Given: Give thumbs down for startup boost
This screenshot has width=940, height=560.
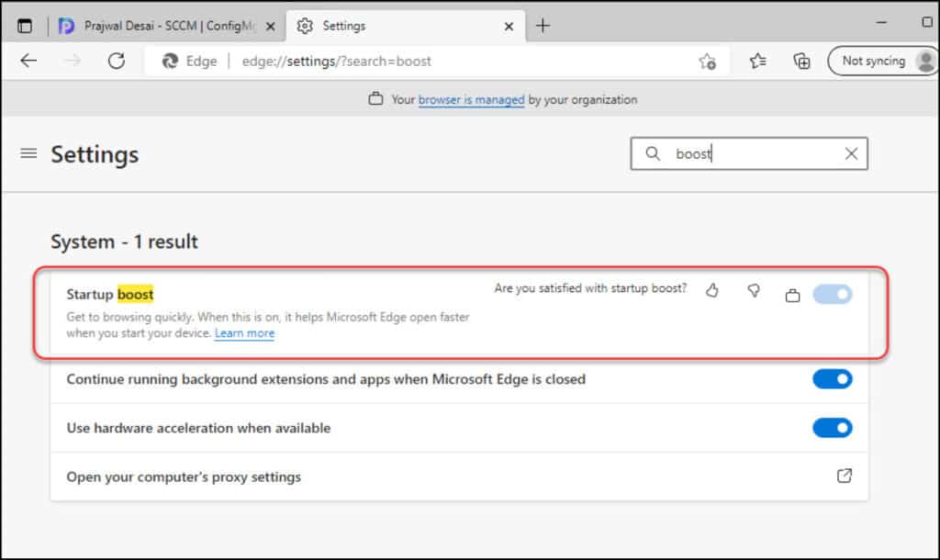Looking at the screenshot, I should 754,290.
